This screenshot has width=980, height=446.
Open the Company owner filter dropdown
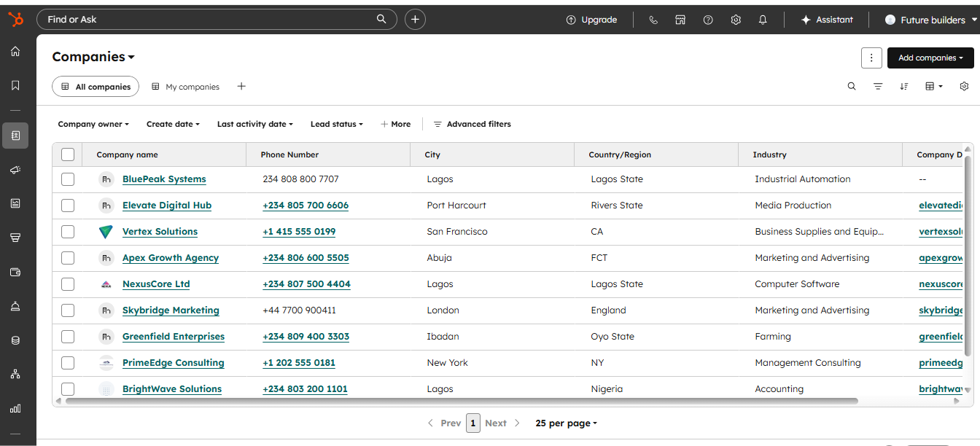click(x=93, y=124)
